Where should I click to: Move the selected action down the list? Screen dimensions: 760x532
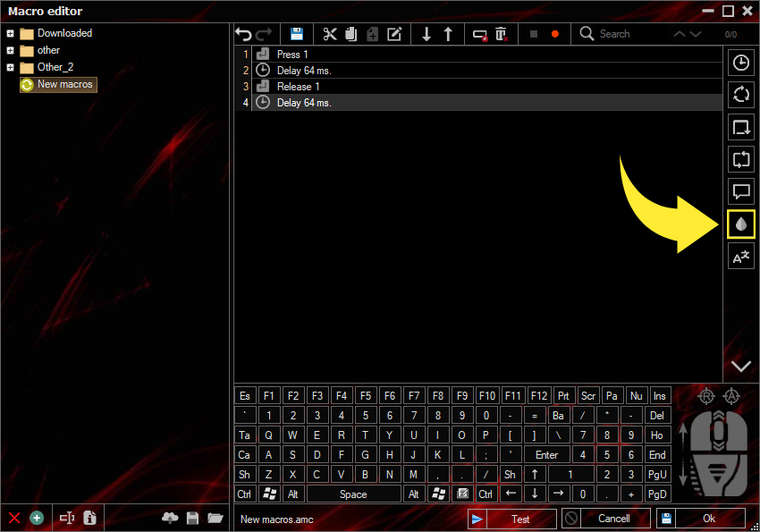point(426,33)
